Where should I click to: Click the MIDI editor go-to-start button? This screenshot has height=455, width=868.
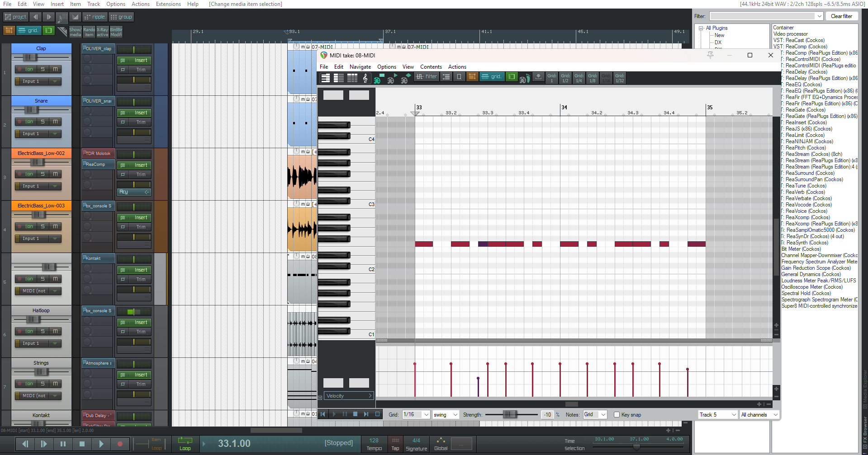click(x=323, y=414)
